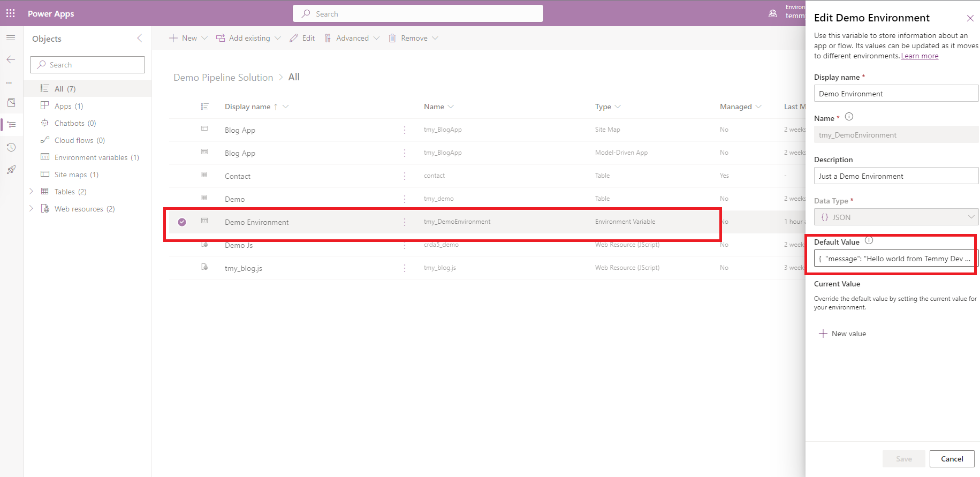Show info tooltip next to Name label
This screenshot has height=477, width=980.
[x=849, y=117]
